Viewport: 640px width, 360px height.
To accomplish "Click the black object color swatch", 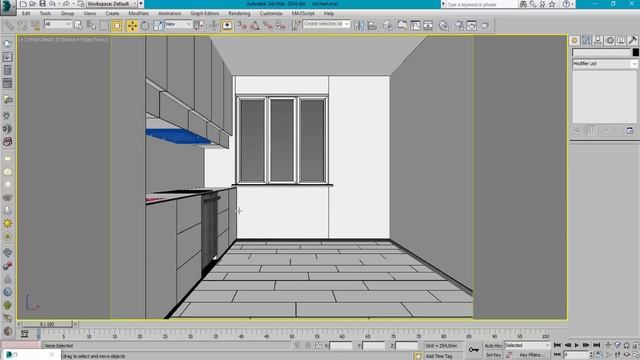I will (635, 52).
